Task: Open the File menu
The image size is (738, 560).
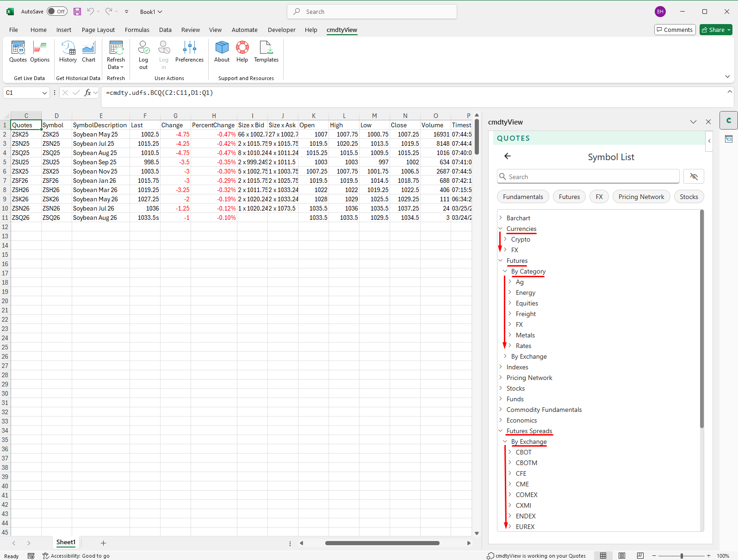Action: click(x=13, y=30)
